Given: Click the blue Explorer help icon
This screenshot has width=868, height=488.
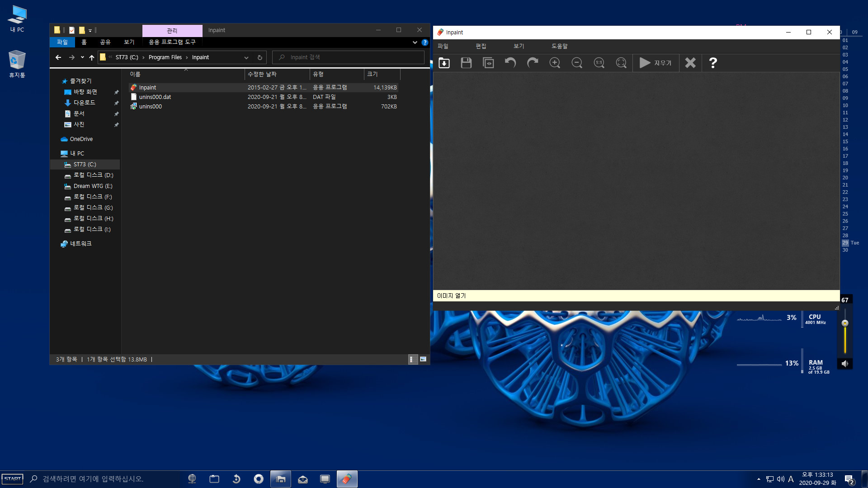Looking at the screenshot, I should [425, 42].
